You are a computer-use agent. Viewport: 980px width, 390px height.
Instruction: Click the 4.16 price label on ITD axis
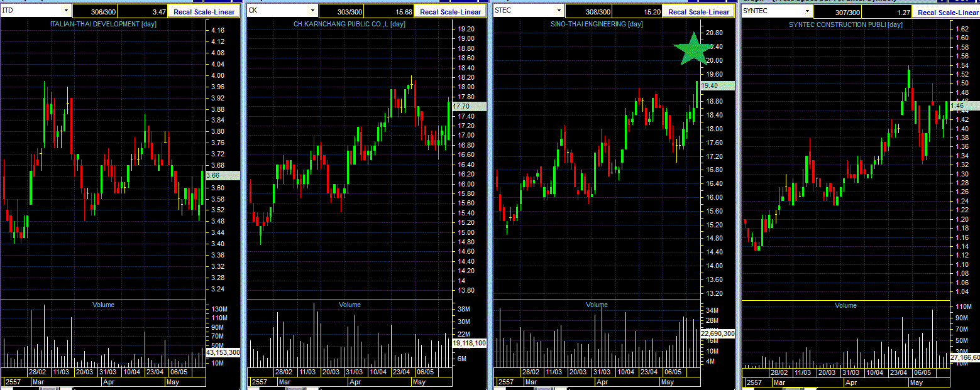218,30
